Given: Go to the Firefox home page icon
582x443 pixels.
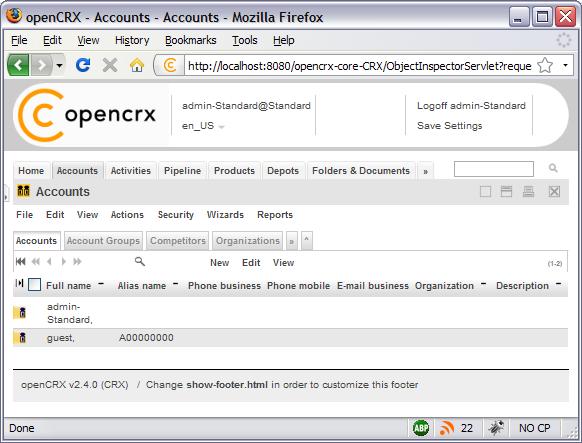Looking at the screenshot, I should (x=137, y=65).
